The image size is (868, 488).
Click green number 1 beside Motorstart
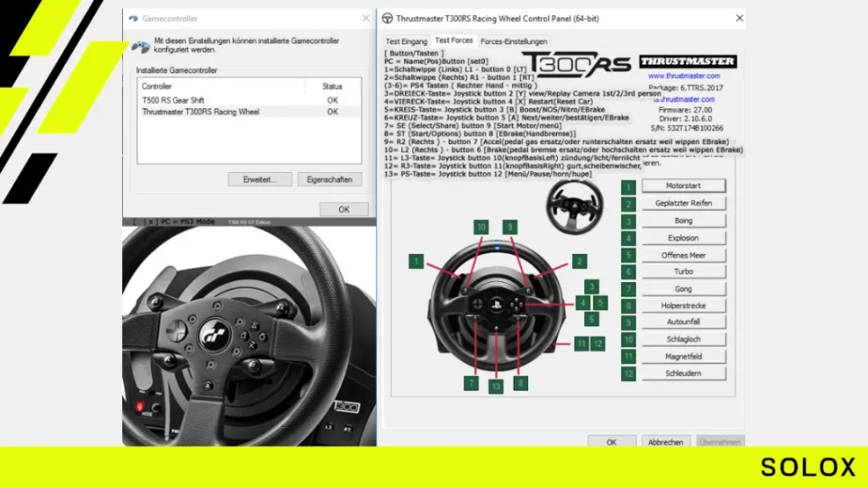pyautogui.click(x=628, y=187)
